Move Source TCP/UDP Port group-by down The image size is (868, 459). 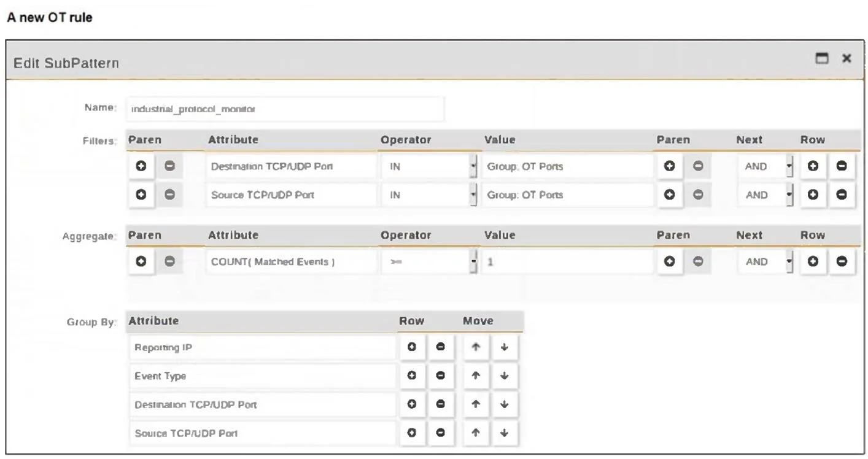pyautogui.click(x=505, y=433)
